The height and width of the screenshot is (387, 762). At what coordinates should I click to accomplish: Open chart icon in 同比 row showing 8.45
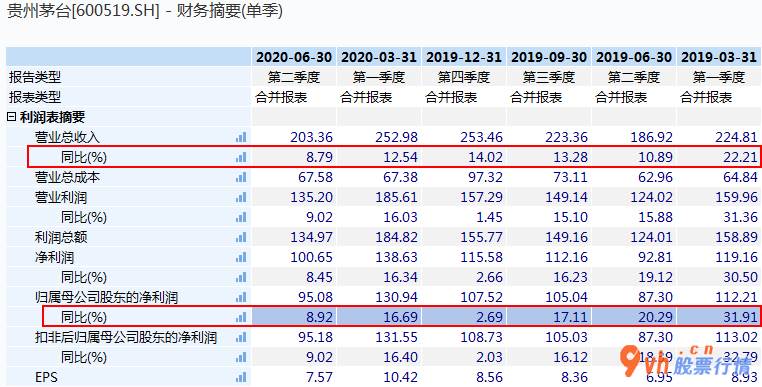point(241,277)
